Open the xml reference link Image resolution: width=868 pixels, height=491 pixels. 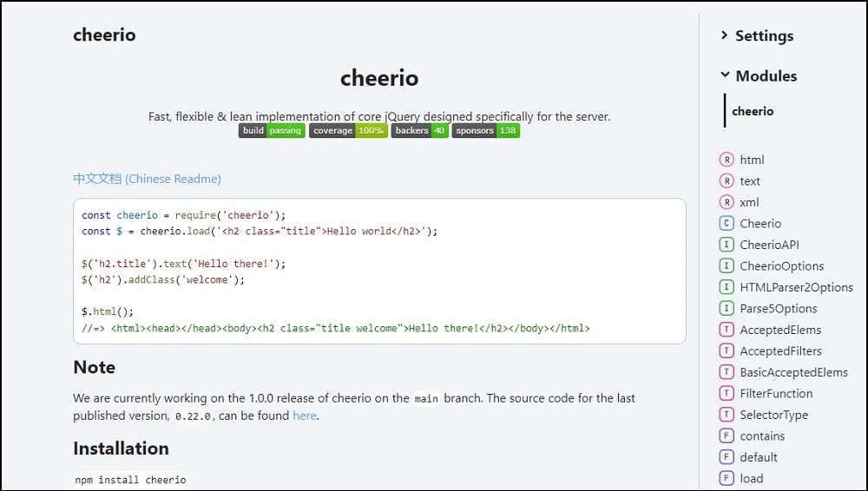pos(749,203)
